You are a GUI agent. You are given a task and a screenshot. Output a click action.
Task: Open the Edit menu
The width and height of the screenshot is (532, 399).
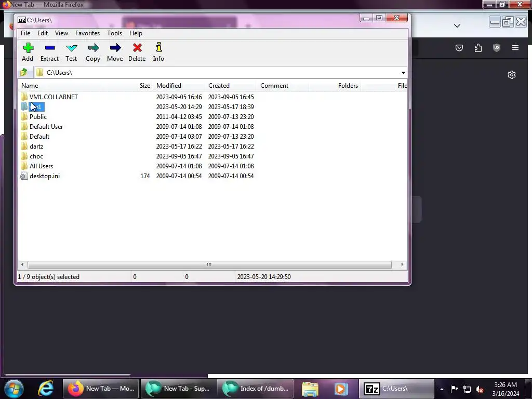[x=43, y=33]
